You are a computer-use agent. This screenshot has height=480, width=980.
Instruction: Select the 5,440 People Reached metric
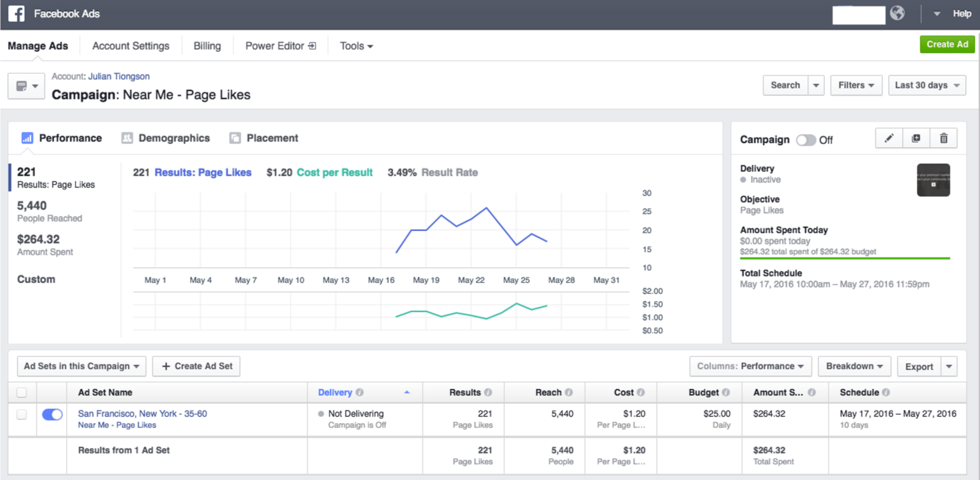click(x=49, y=211)
